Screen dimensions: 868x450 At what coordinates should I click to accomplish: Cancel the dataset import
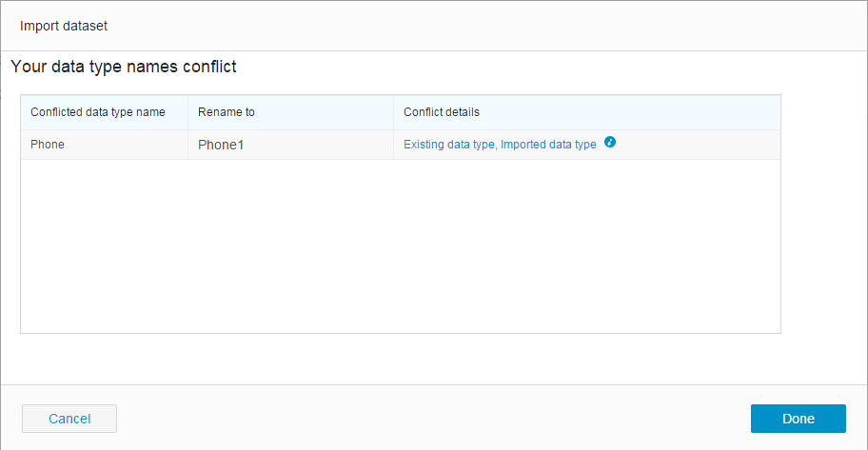[69, 419]
